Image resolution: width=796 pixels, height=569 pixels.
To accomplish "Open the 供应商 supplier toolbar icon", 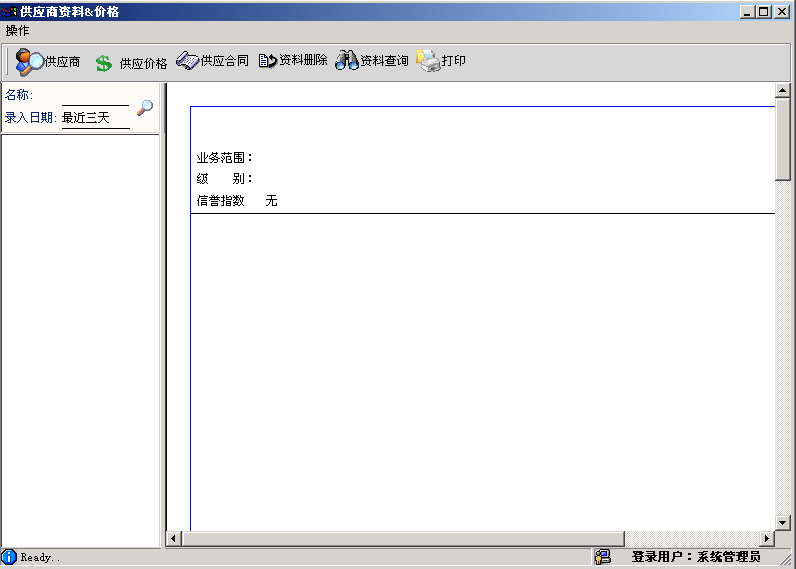I will tap(29, 62).
